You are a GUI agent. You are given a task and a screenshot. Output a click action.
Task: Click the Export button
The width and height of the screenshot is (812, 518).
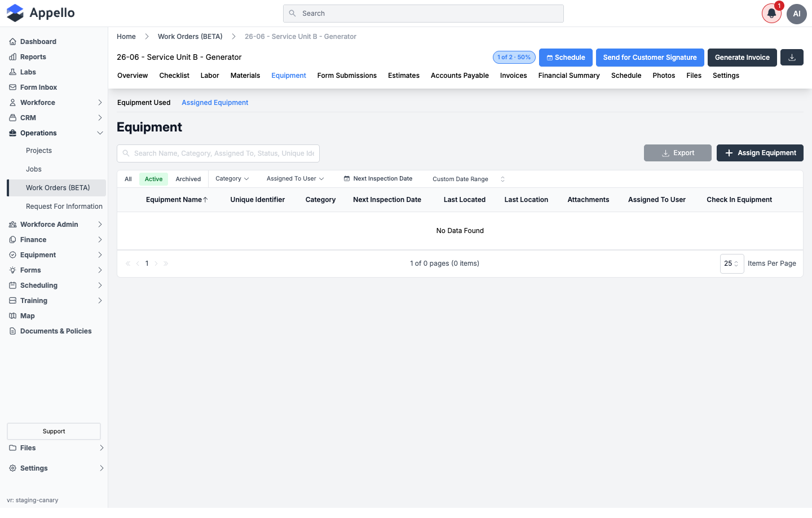pyautogui.click(x=678, y=153)
